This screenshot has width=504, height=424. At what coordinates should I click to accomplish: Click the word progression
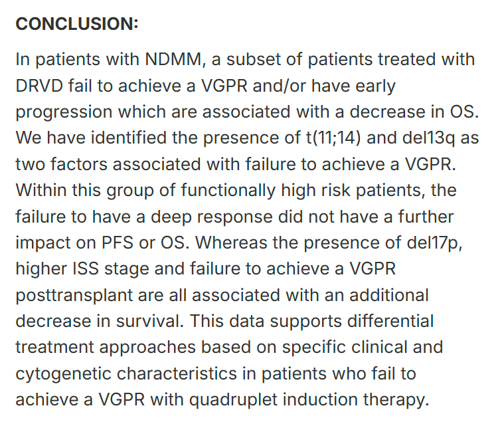tap(64, 112)
